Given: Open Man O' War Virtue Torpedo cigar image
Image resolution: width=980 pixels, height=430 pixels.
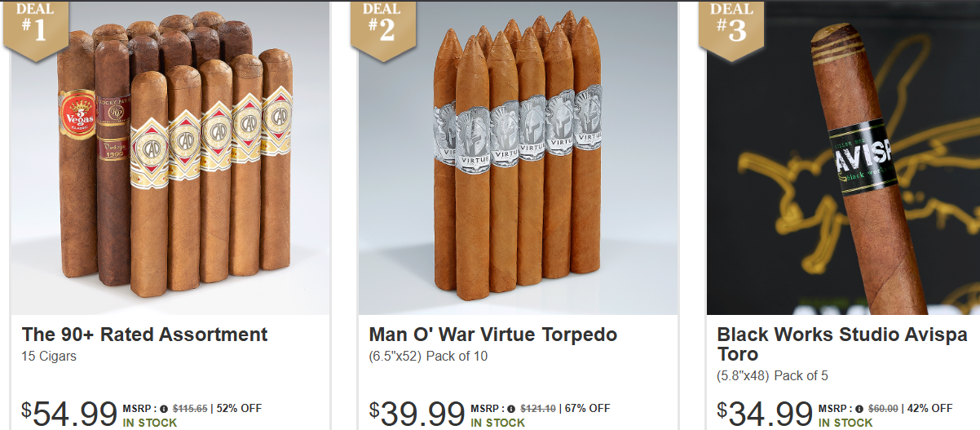Looking at the screenshot, I should click(518, 157).
